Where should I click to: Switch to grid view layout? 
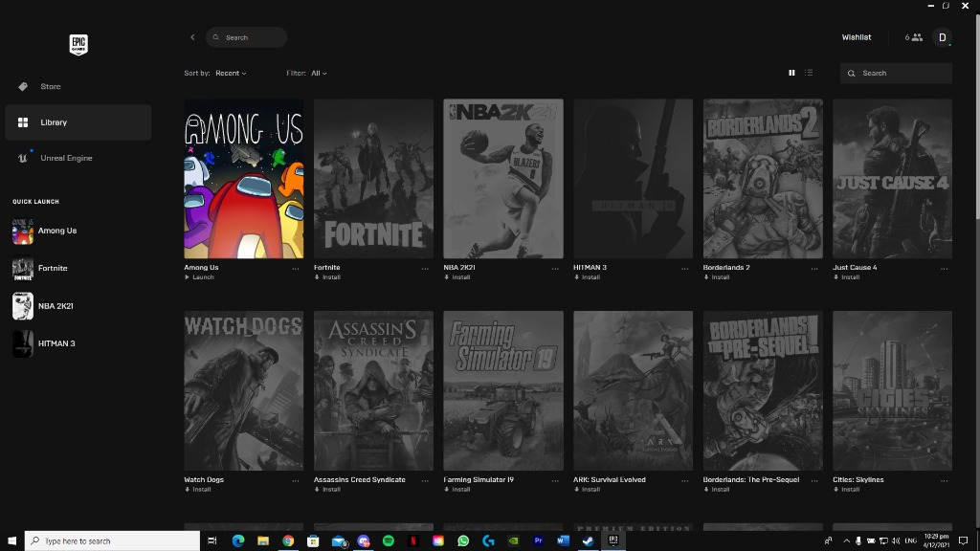791,73
